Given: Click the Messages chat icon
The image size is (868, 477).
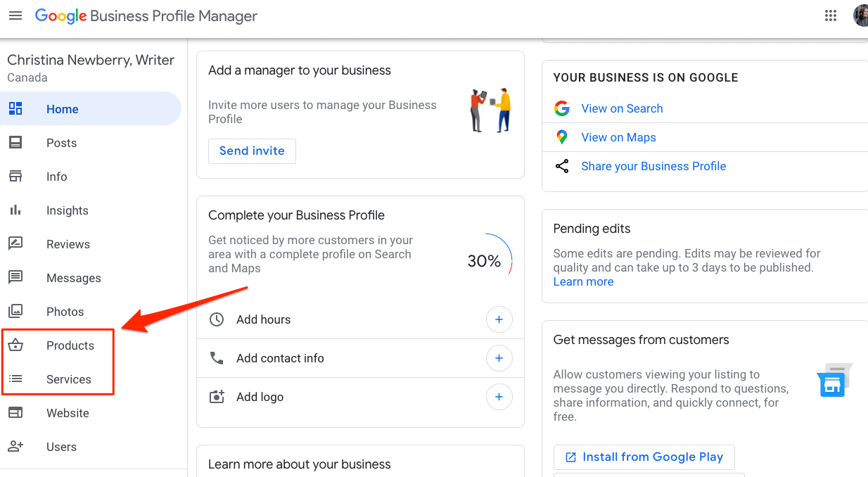Looking at the screenshot, I should [x=15, y=277].
